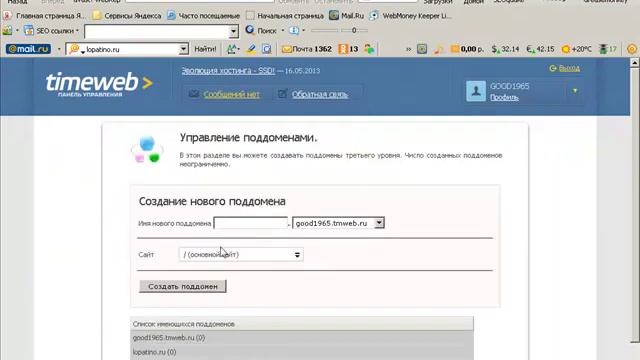Click the weather +20°C indicator

pos(577,49)
